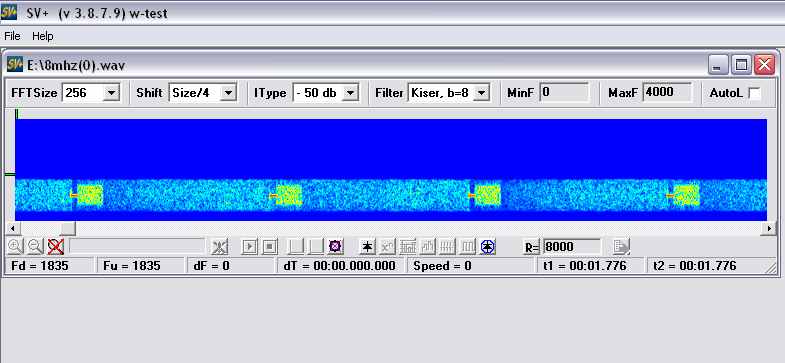Click the MaxF input field showing 4000

(x=667, y=93)
